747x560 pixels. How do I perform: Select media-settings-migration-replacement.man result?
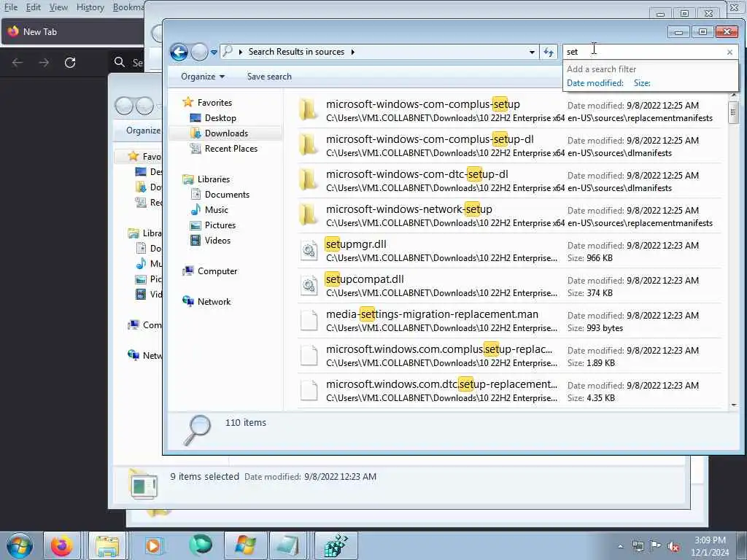click(x=508, y=321)
